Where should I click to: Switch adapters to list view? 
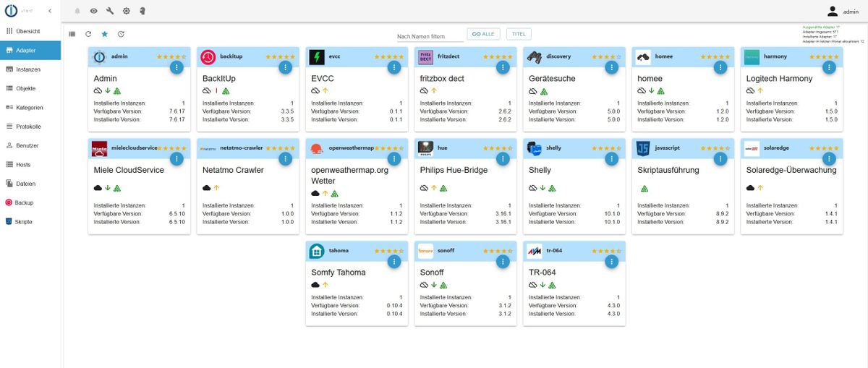72,34
